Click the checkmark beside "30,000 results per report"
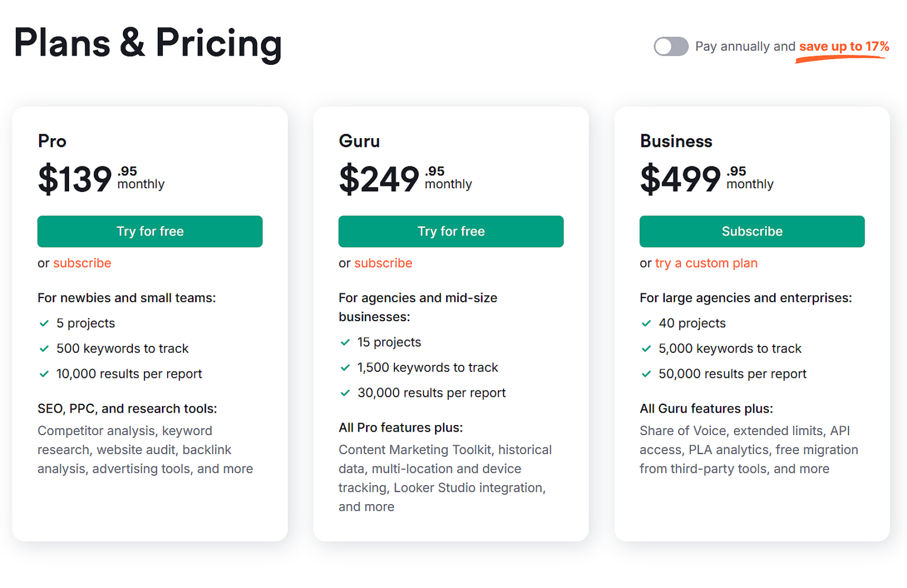The height and width of the screenshot is (588, 907). point(345,393)
